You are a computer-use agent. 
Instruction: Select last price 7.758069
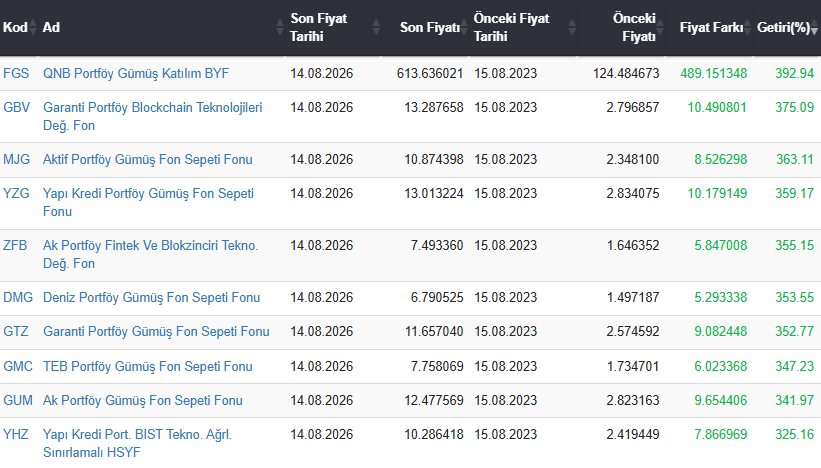tap(437, 366)
